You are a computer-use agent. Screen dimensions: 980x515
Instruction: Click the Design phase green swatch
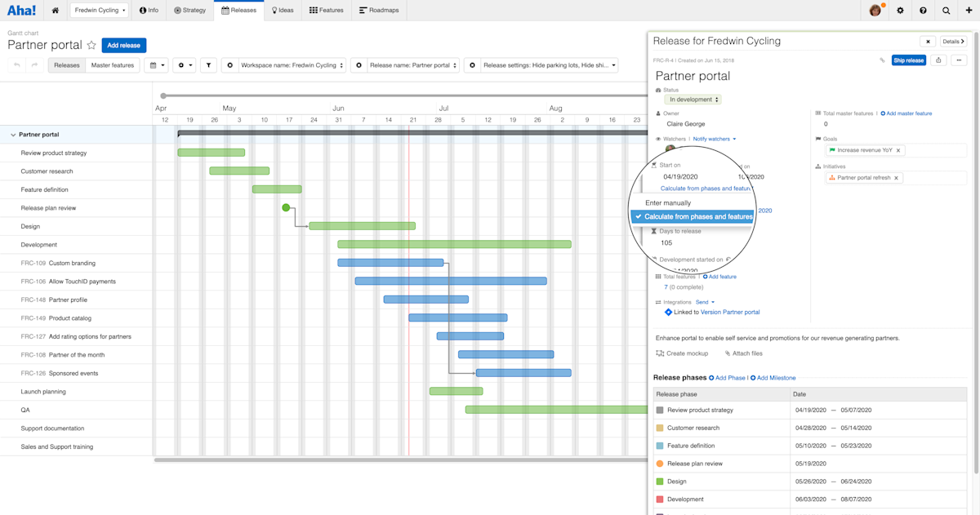660,482
